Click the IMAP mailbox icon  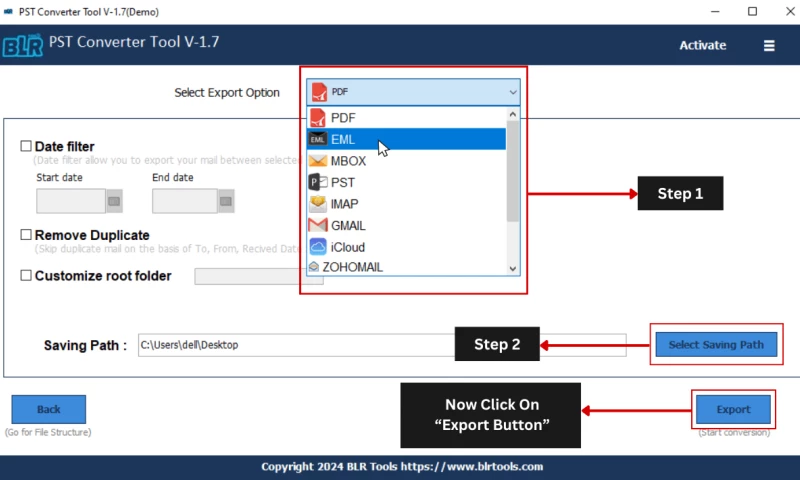(x=317, y=204)
